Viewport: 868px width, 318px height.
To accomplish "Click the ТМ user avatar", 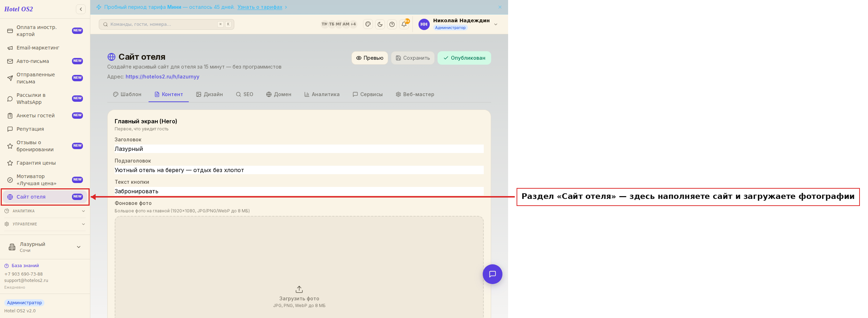I will coord(324,24).
